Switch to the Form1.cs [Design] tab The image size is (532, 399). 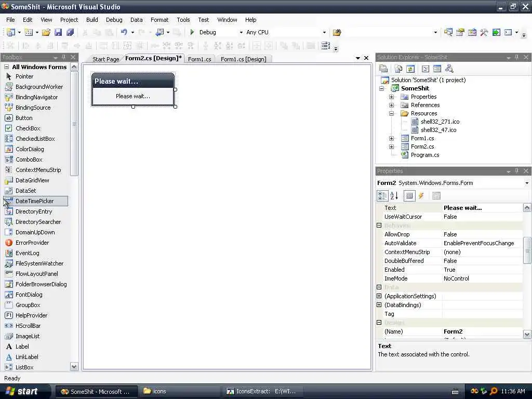(243, 59)
